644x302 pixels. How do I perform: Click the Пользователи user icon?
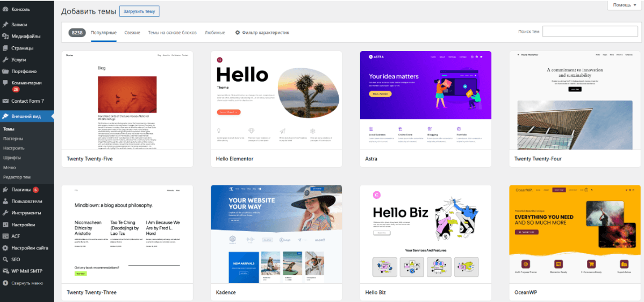point(5,202)
